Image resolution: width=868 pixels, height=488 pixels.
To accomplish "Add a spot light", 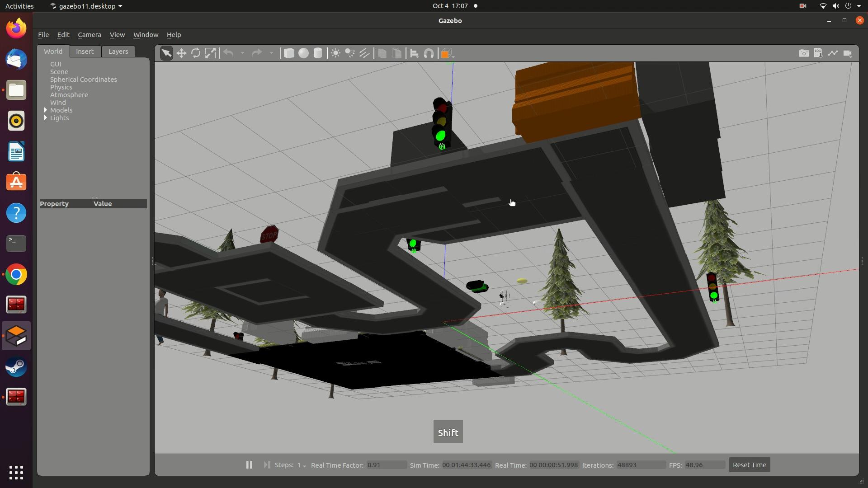I will (x=350, y=53).
